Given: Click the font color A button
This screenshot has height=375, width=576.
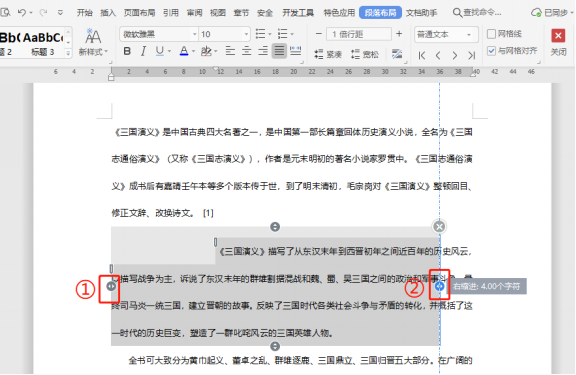Looking at the screenshot, I should [x=184, y=51].
